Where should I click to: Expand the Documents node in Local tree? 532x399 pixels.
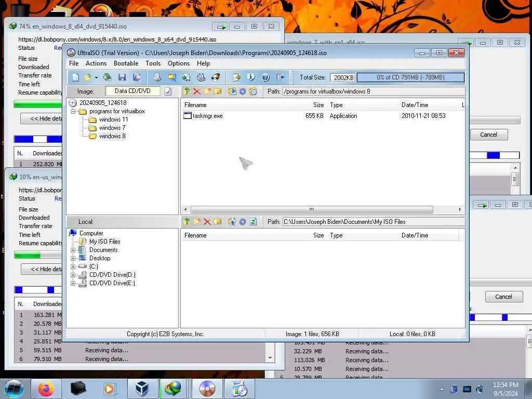pyautogui.click(x=73, y=250)
